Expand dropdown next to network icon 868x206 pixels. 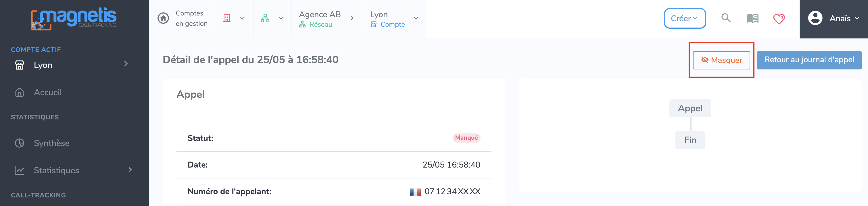[x=281, y=18]
